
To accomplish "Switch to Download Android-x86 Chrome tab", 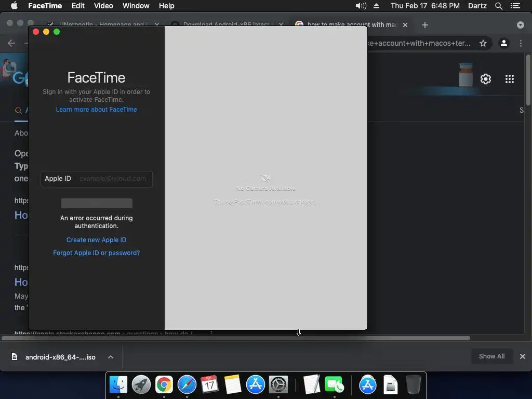I will 225,24.
